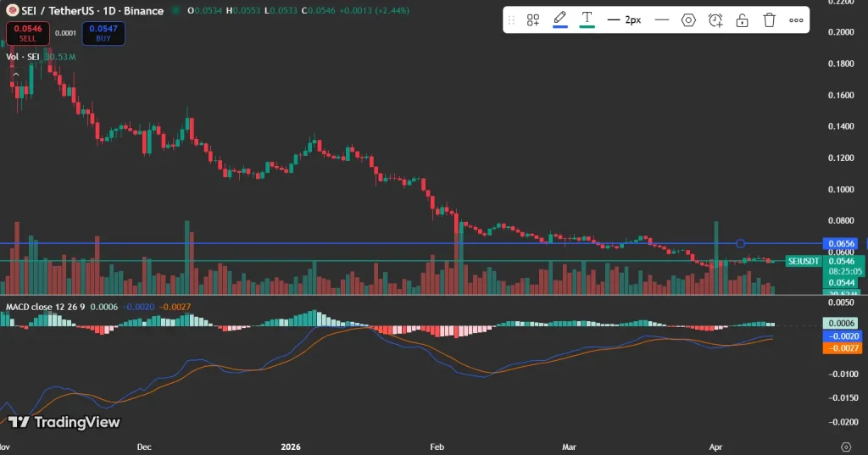The height and width of the screenshot is (455, 868).
Task: Click the Feb label on time axis
Action: [x=437, y=447]
